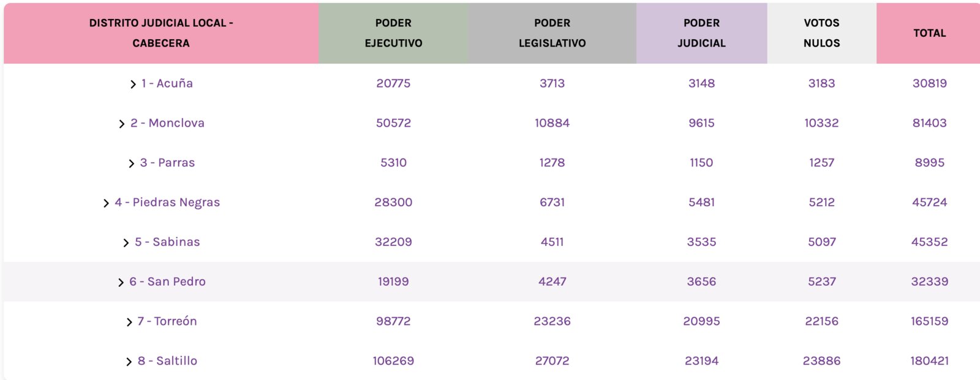Click the Piedras Negras district name
Image resolution: width=980 pixels, height=380 pixels.
[167, 203]
